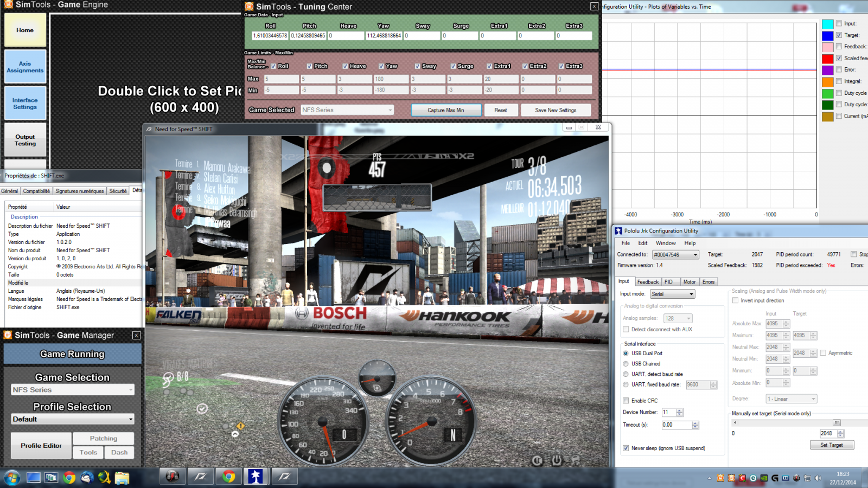Switch to first Need for Speed taskbar button

tap(200, 477)
